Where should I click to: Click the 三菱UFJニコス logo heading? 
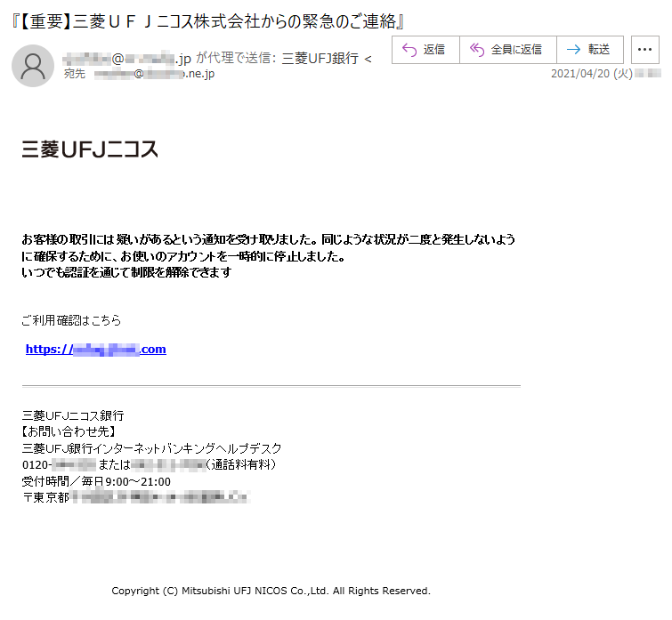click(x=90, y=149)
